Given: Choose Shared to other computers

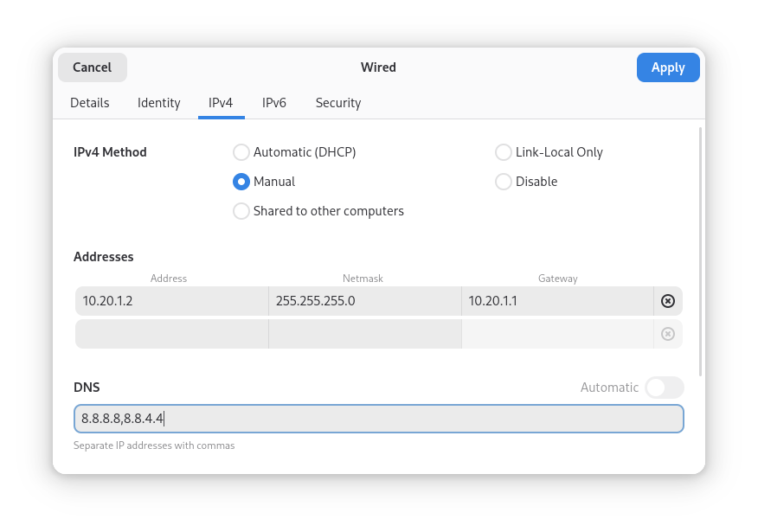Looking at the screenshot, I should [241, 211].
